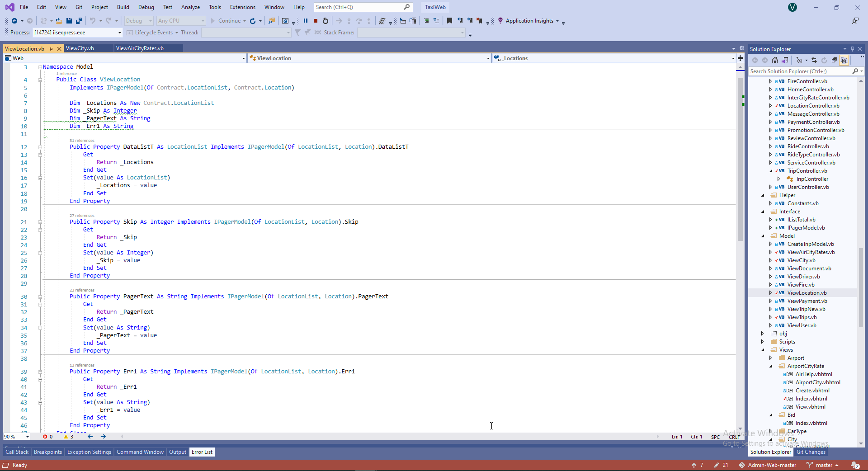This screenshot has height=471, width=868.
Task: Open feedback icon at top right
Action: [855, 21]
